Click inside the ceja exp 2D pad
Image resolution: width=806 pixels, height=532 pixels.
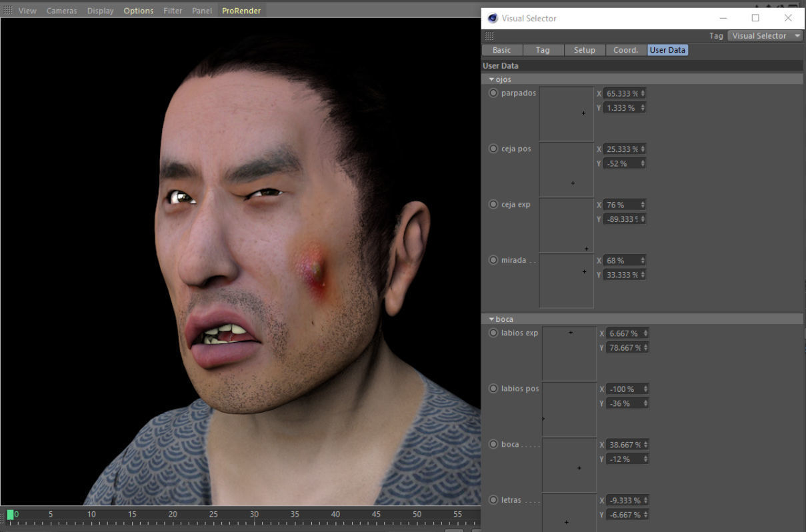[x=567, y=225]
